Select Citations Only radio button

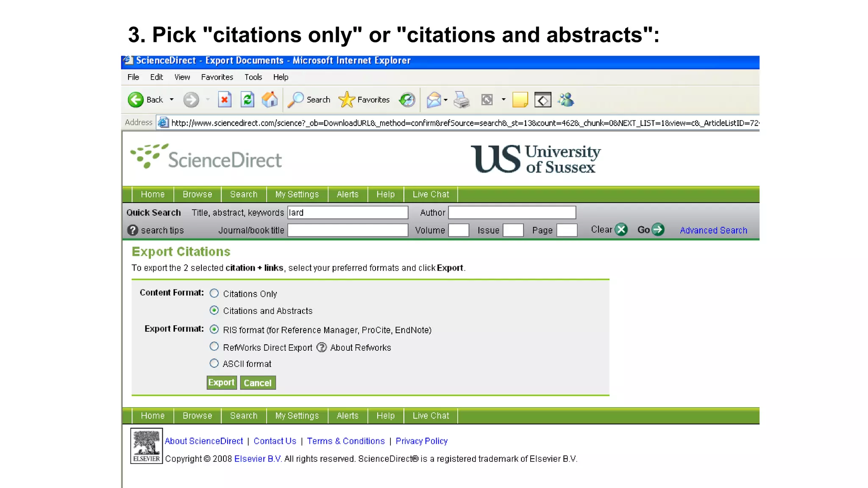click(x=214, y=293)
